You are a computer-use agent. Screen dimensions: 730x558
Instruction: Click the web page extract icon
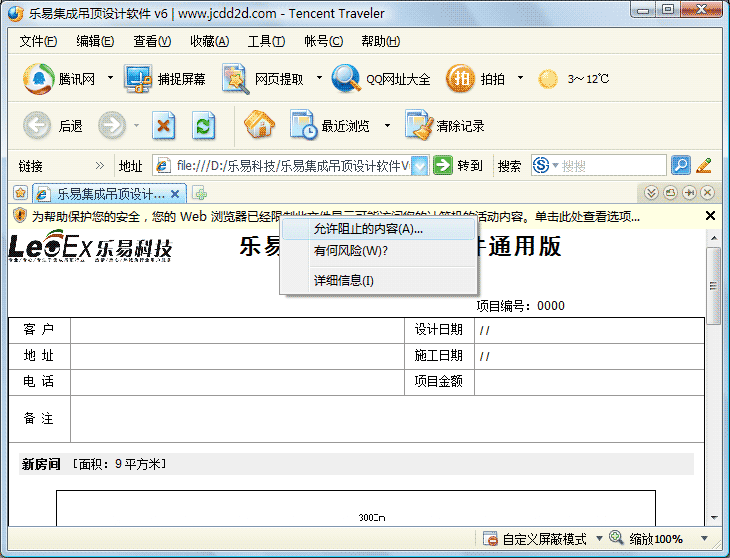coord(235,79)
